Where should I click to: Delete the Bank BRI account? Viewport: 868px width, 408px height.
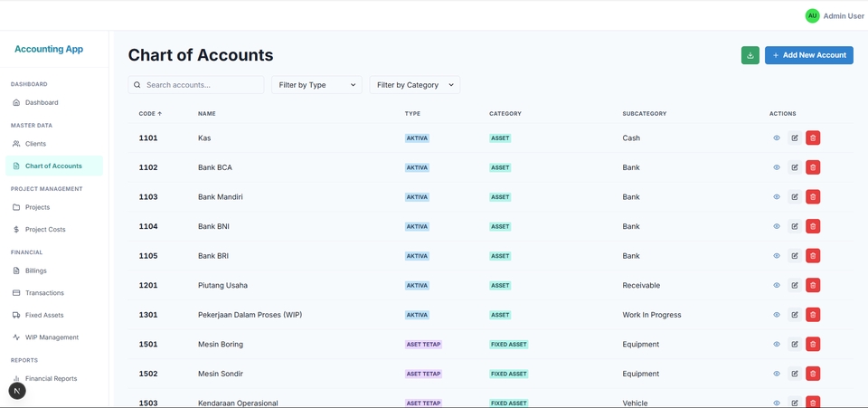[x=813, y=256]
